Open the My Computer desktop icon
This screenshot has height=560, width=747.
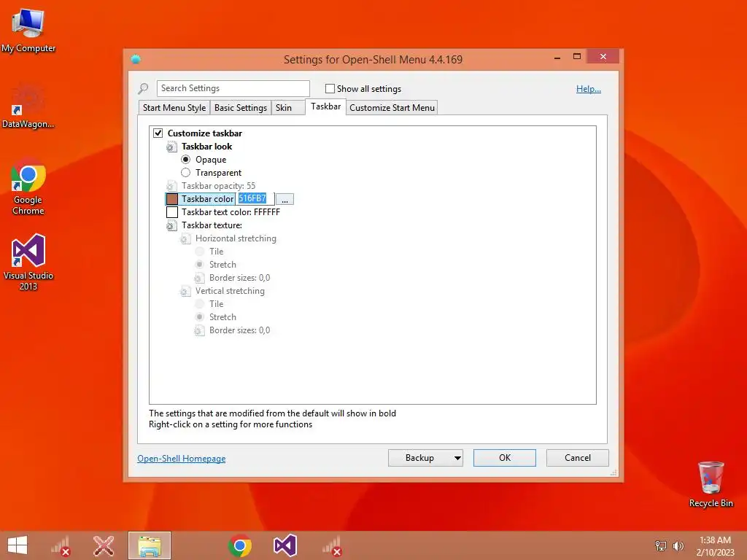click(28, 29)
